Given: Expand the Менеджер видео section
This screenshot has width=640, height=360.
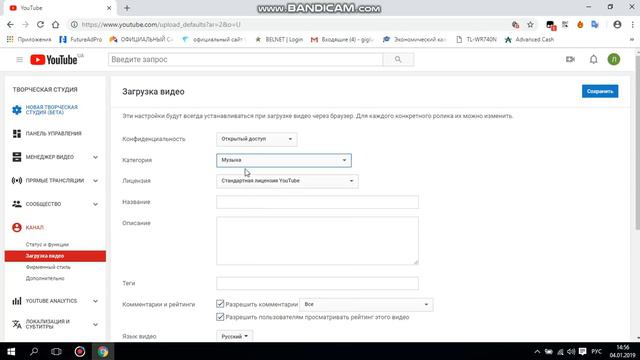Looking at the screenshot, I should [95, 157].
